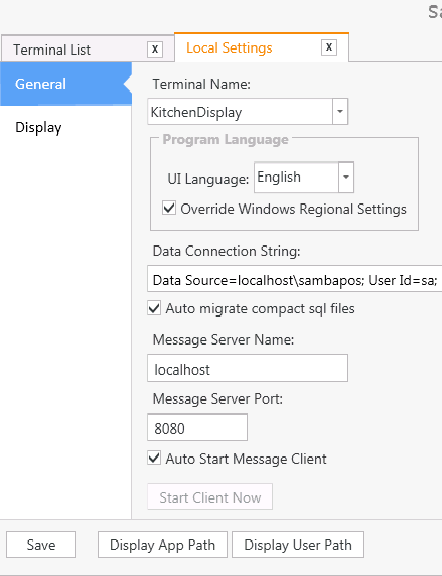Select the English language combo box
Image resolution: width=442 pixels, height=576 pixels.
pyautogui.click(x=304, y=177)
